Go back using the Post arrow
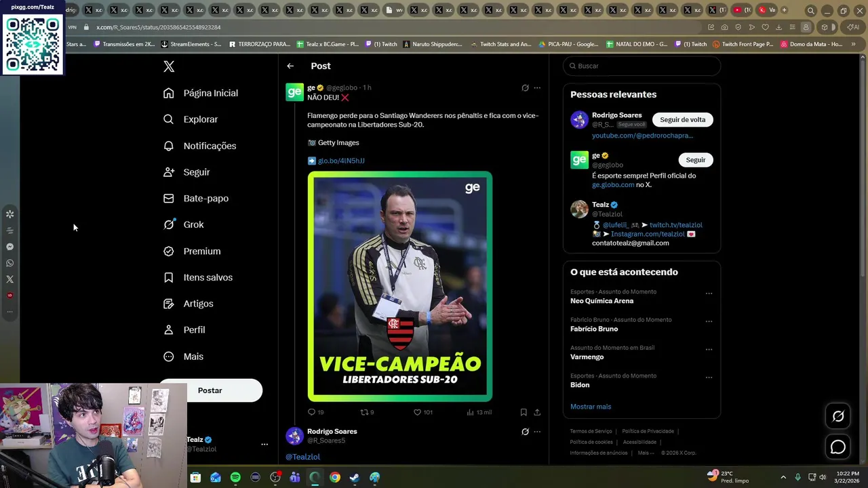This screenshot has width=868, height=488. pos(290,66)
